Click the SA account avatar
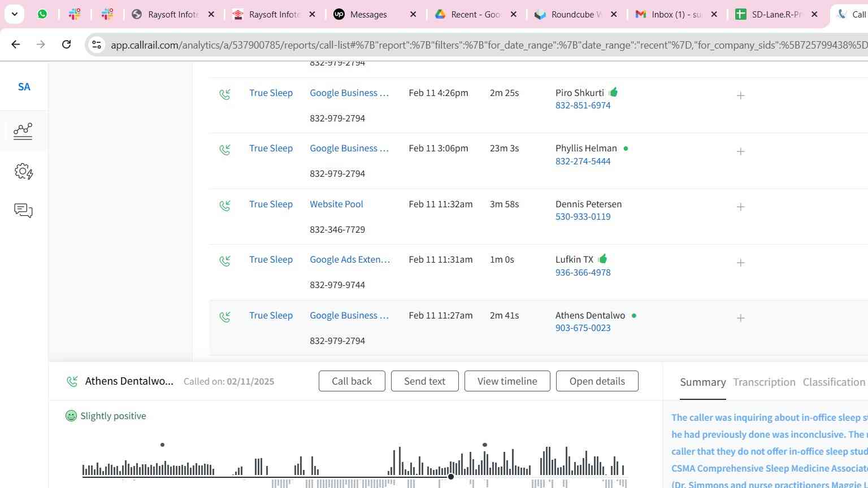This screenshot has width=868, height=488. point(24,87)
